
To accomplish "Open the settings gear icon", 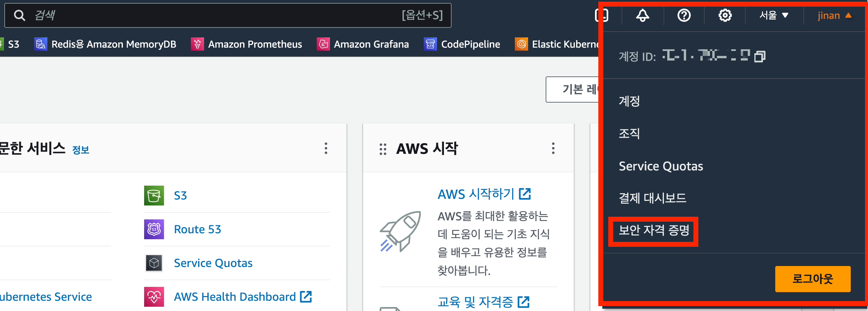I will (x=725, y=15).
